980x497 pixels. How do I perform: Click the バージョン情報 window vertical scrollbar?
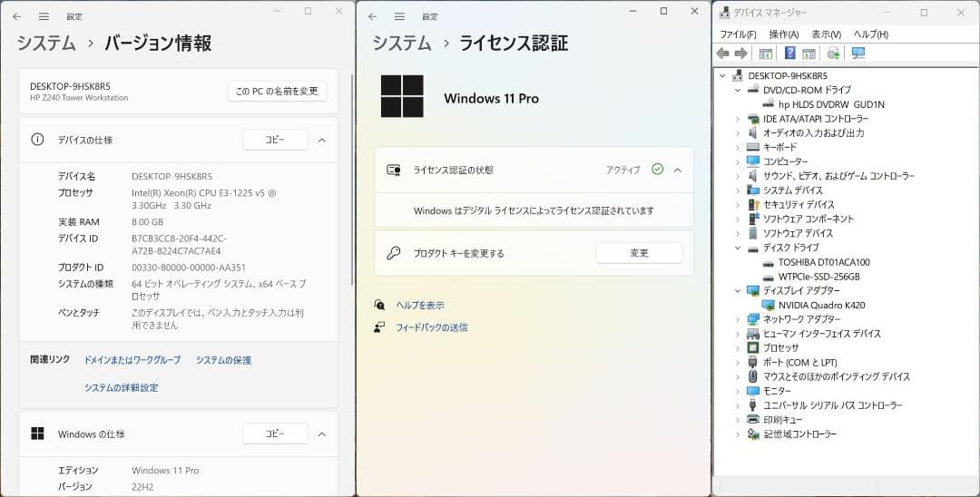[x=352, y=180]
